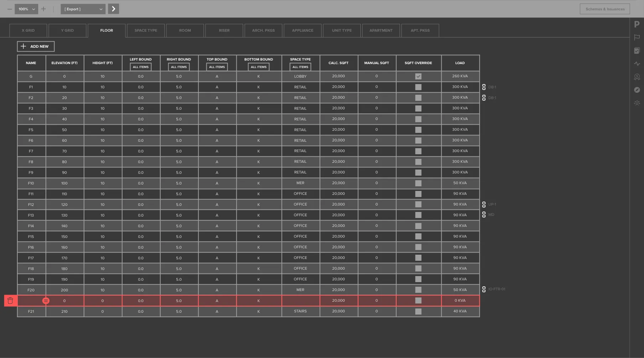Open the checklist documents icon
Viewport: 644px width, 358px height.
[x=637, y=51]
